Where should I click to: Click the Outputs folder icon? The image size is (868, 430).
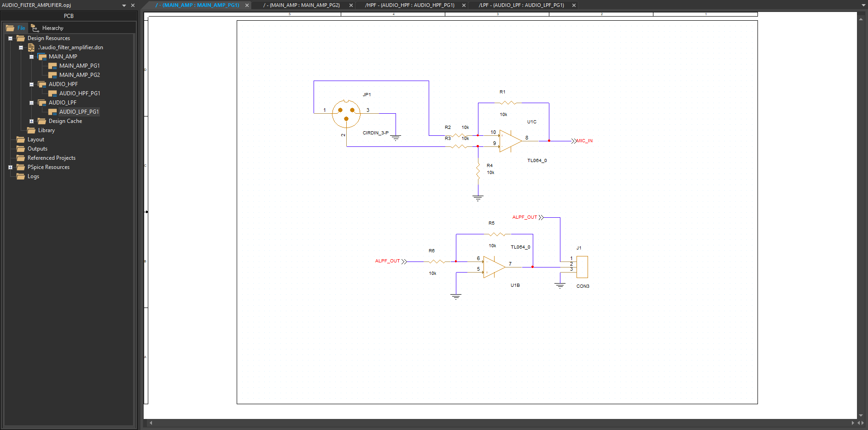(21, 149)
